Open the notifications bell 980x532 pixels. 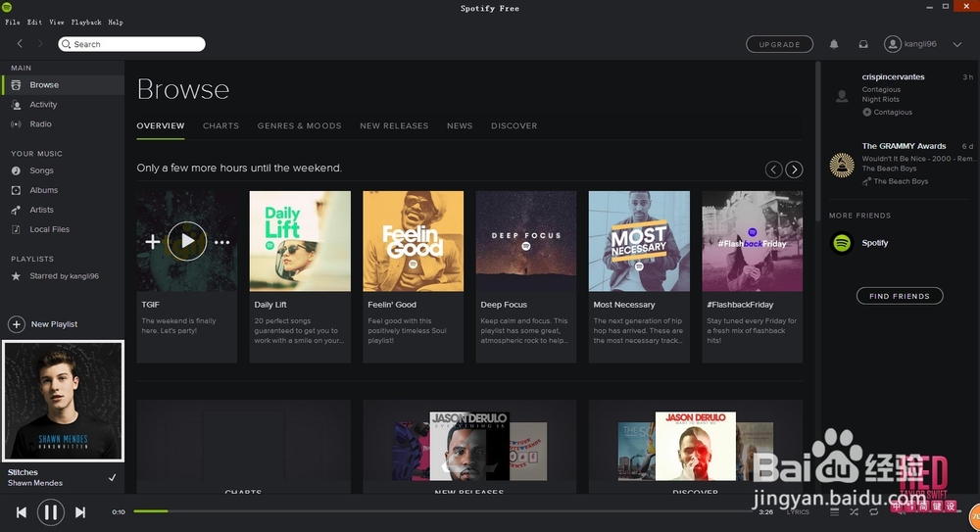click(x=834, y=44)
